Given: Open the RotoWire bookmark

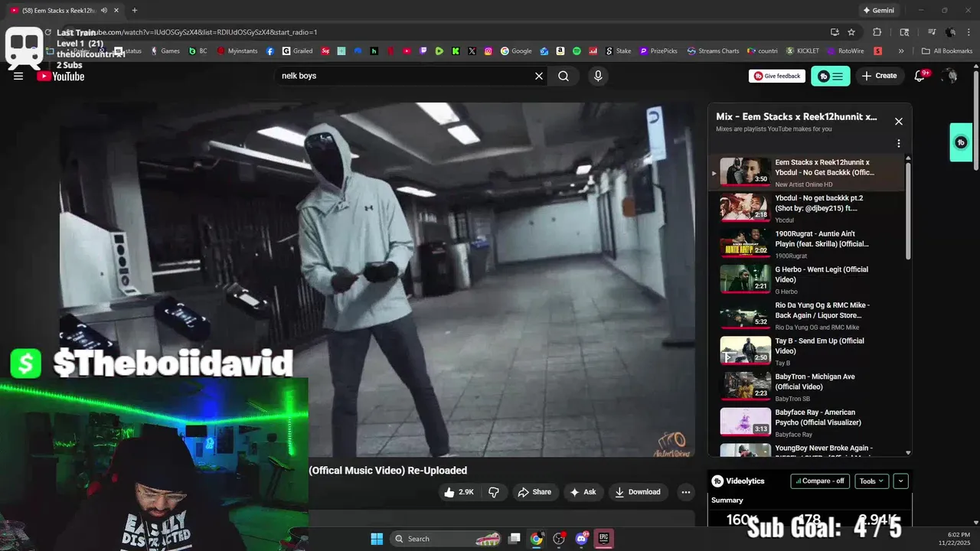Looking at the screenshot, I should pos(845,51).
